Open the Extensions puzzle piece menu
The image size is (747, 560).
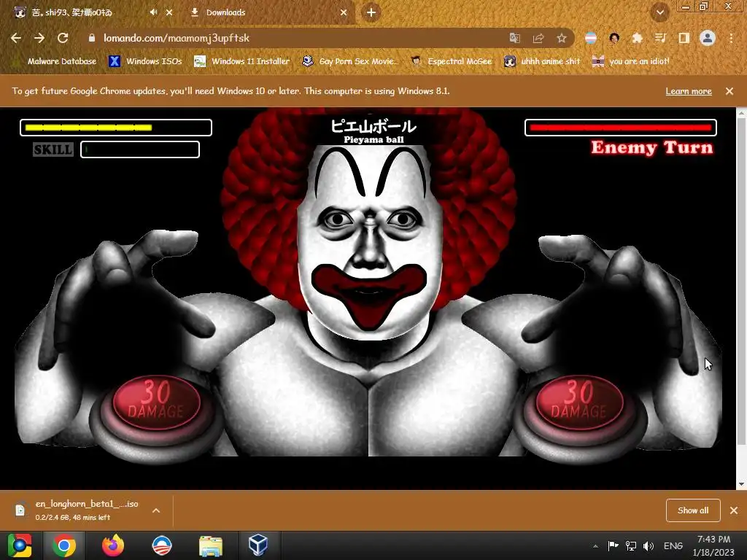pos(638,38)
